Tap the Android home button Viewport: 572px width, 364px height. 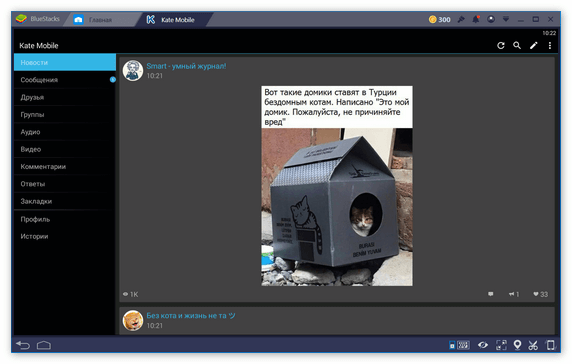tap(44, 345)
